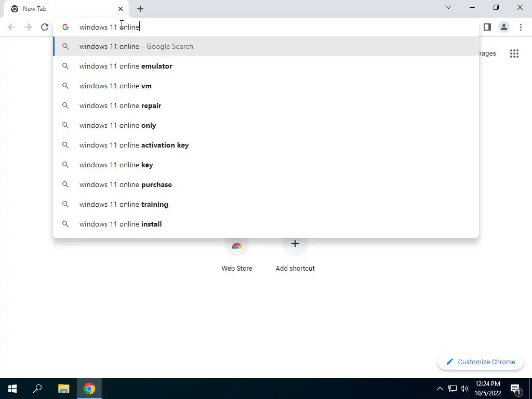The height and width of the screenshot is (399, 532).
Task: Open the profile avatar icon
Action: tap(504, 27)
